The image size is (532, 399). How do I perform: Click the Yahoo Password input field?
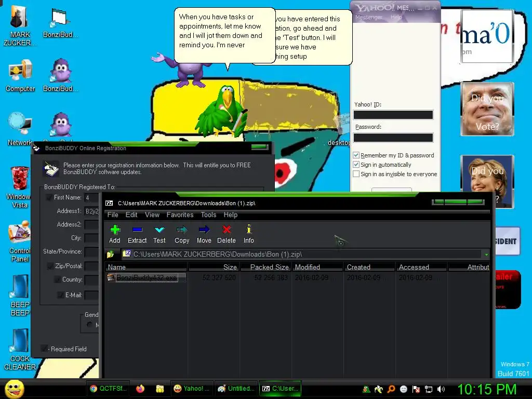[x=393, y=137]
